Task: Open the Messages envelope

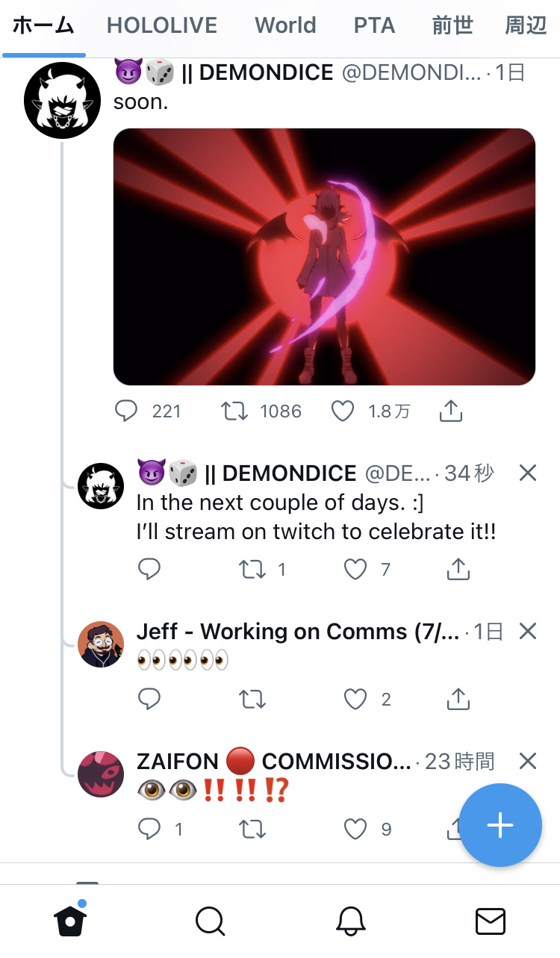Action: pyautogui.click(x=491, y=921)
